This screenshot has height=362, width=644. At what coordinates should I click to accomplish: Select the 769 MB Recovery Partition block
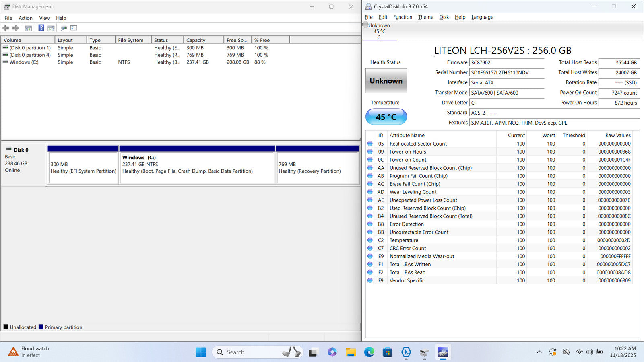click(317, 168)
